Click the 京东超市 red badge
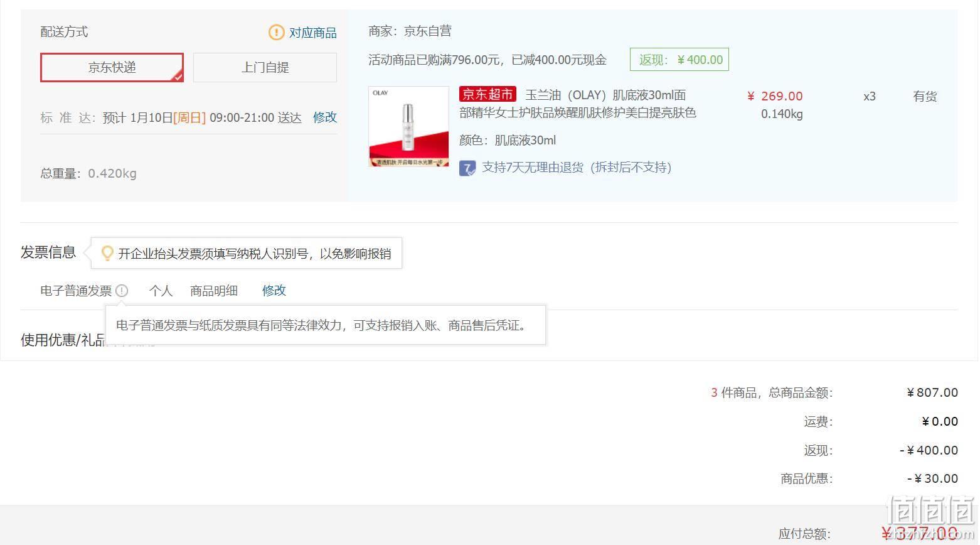This screenshot has height=545, width=980. 487,94
